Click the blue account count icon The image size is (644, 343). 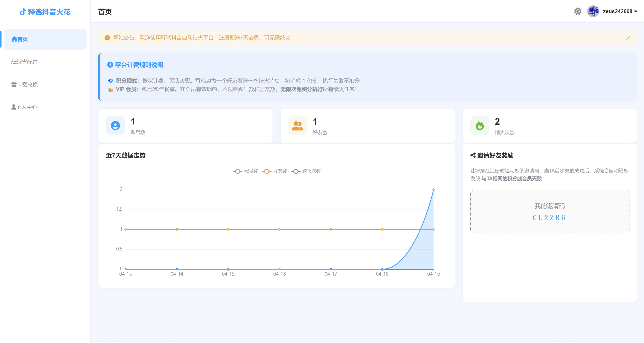(115, 126)
